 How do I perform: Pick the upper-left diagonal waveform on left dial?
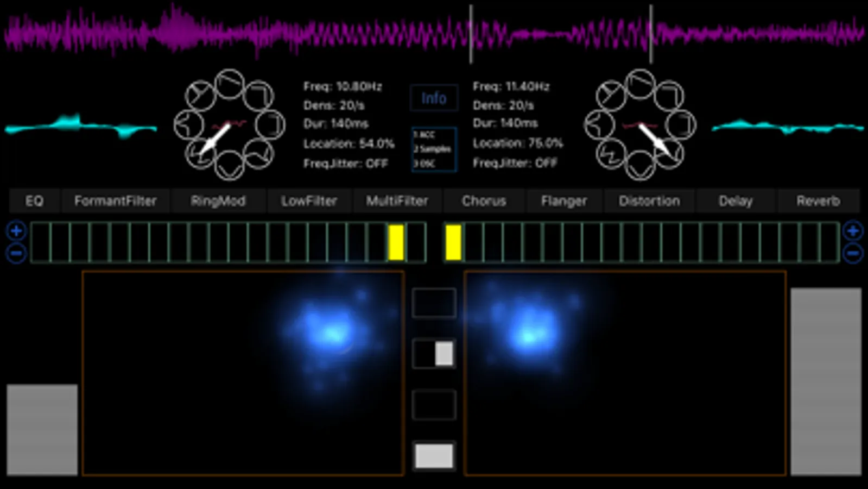[x=201, y=96]
